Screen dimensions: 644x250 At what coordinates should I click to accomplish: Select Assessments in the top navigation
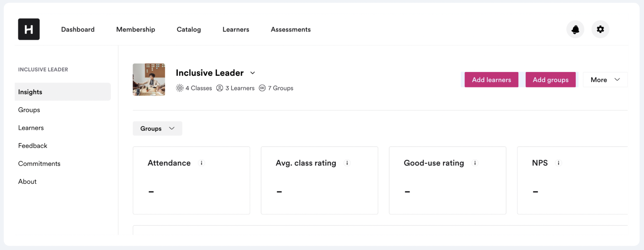(291, 30)
